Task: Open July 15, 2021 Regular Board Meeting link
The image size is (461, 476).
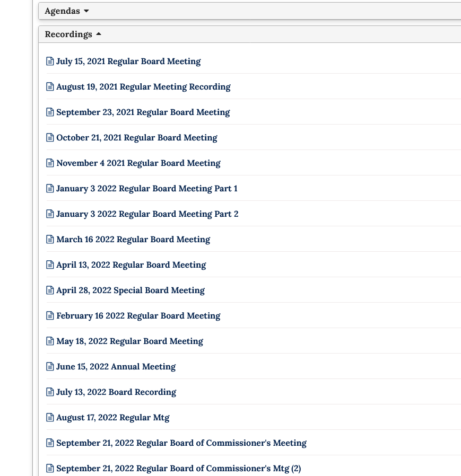Action: 128,61
